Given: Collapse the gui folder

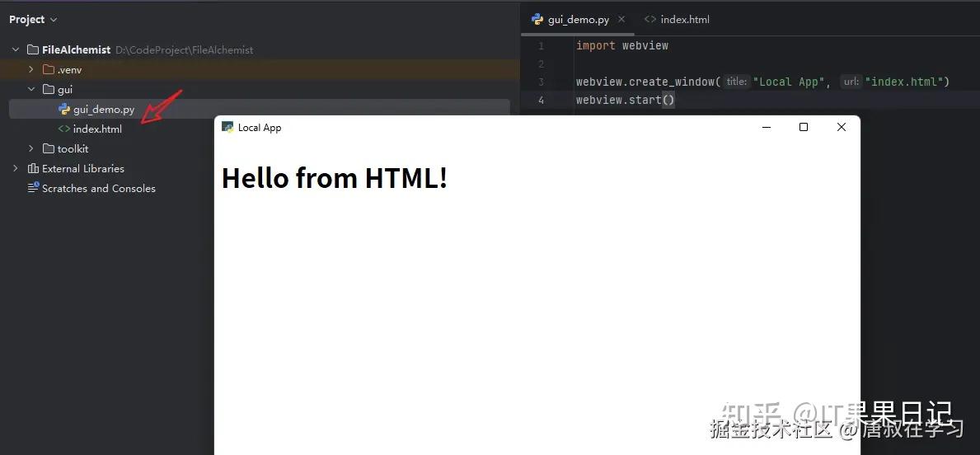Looking at the screenshot, I should pyautogui.click(x=30, y=89).
